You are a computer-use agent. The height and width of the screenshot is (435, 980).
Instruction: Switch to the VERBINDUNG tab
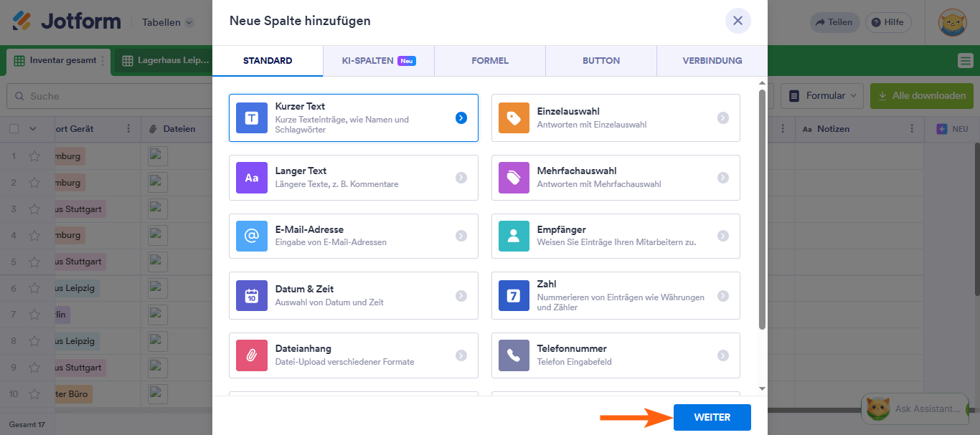[712, 61]
